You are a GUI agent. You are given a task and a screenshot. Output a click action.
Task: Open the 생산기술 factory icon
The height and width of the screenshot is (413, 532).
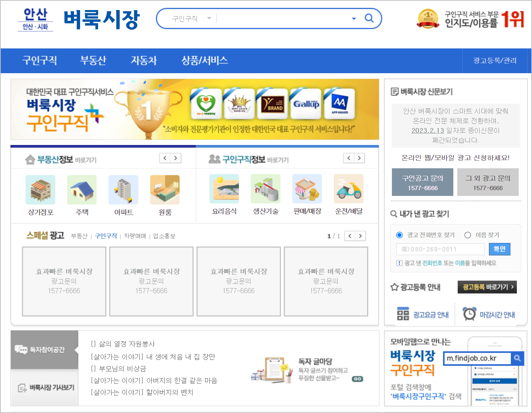click(265, 189)
